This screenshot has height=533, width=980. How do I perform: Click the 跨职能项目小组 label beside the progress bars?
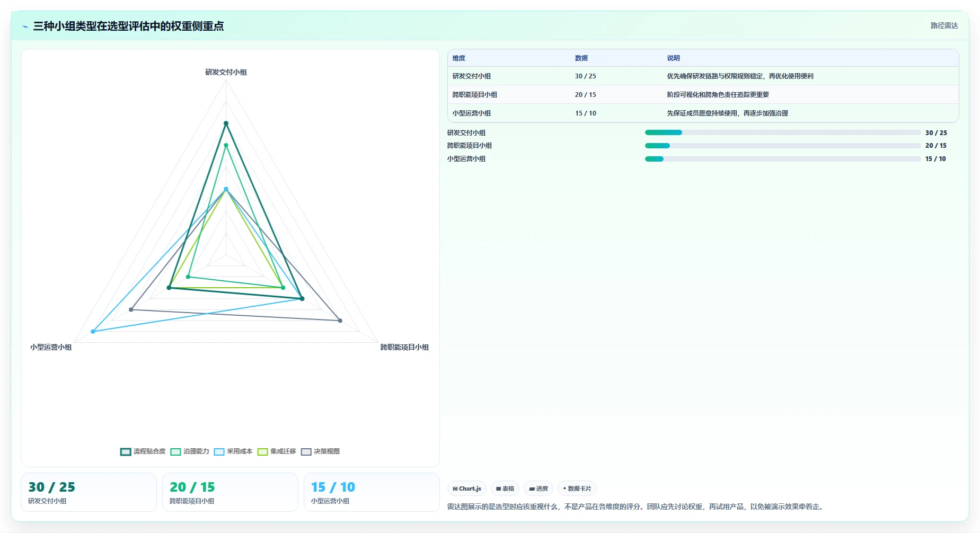[470, 146]
